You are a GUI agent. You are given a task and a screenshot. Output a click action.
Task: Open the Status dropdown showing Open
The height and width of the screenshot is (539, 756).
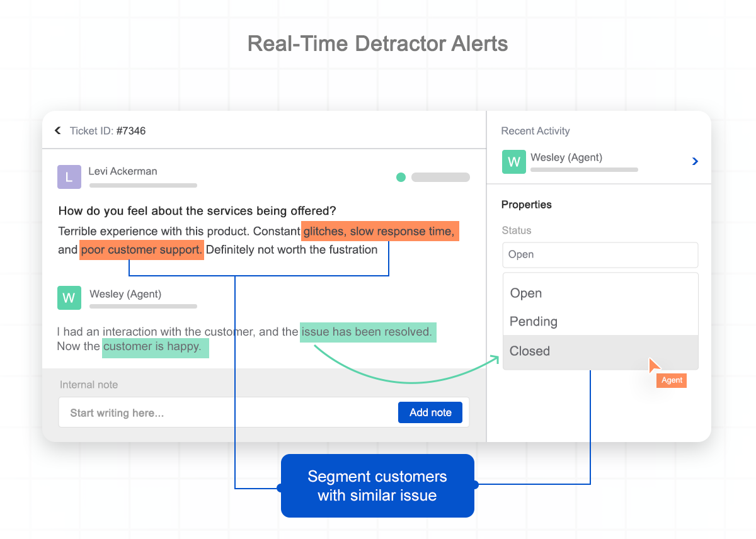coord(600,254)
